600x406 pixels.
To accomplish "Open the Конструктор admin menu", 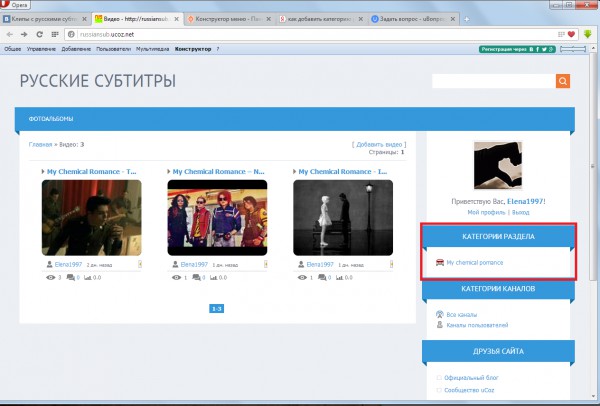I will [193, 49].
